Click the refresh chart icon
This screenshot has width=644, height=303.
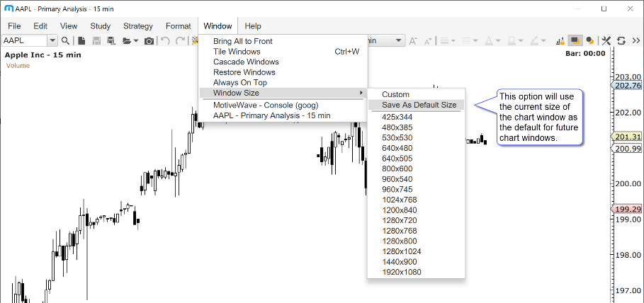(621, 41)
